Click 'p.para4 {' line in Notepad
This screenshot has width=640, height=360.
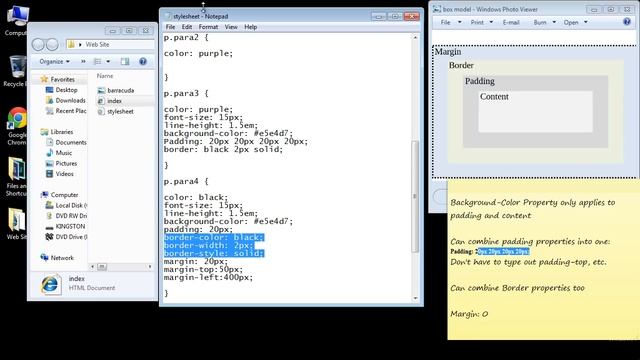pyautogui.click(x=186, y=181)
